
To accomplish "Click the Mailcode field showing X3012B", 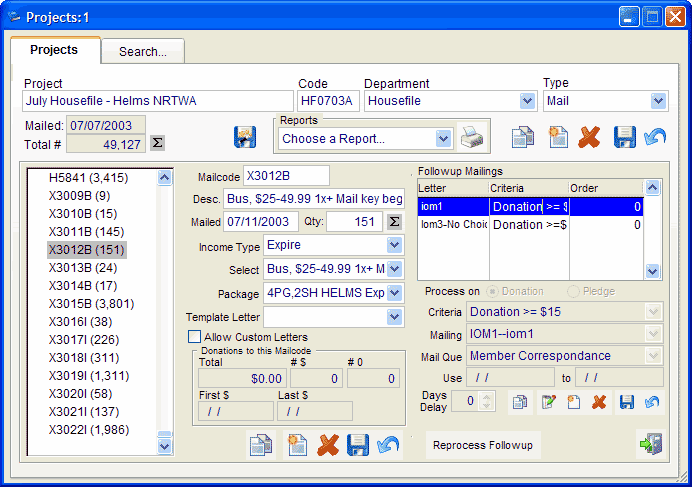I will (x=286, y=176).
